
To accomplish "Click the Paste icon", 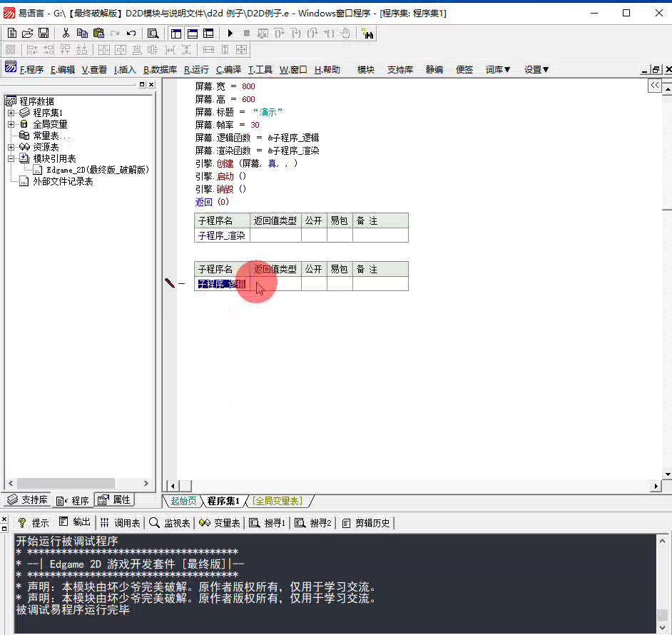I will tap(99, 34).
